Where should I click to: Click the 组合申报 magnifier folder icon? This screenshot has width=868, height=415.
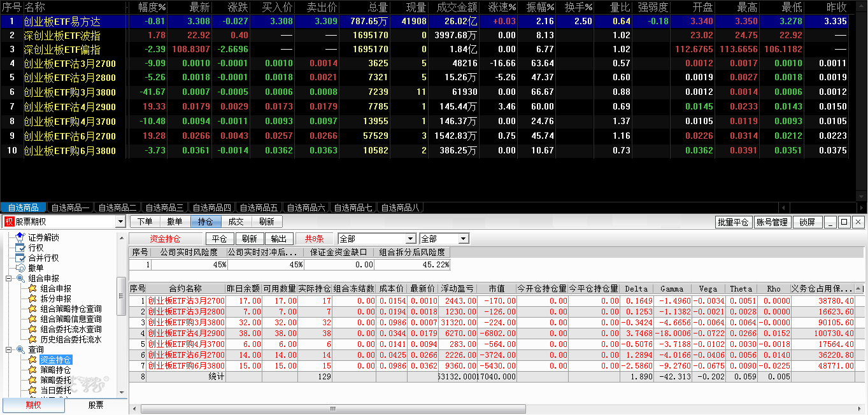(20, 278)
